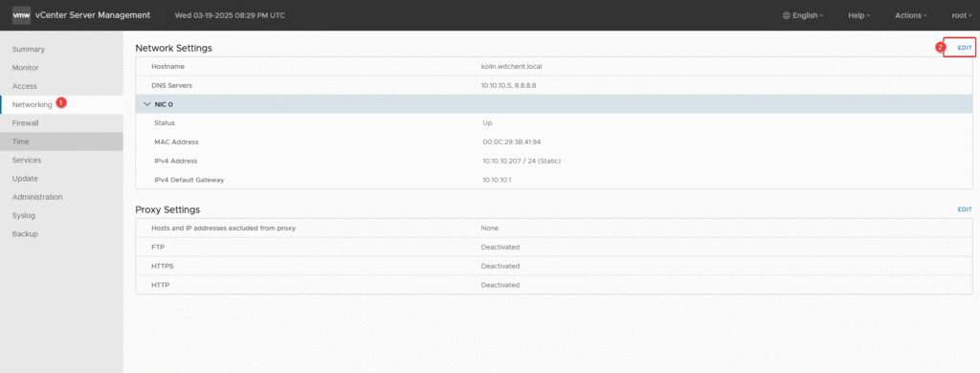Click the IPv4 Default Gateway label
This screenshot has width=980, height=373.
(189, 180)
